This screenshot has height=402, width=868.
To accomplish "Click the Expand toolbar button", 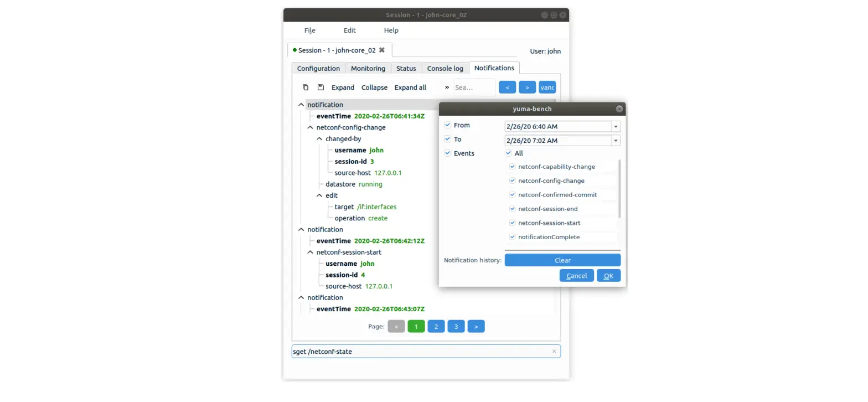I will (x=343, y=87).
